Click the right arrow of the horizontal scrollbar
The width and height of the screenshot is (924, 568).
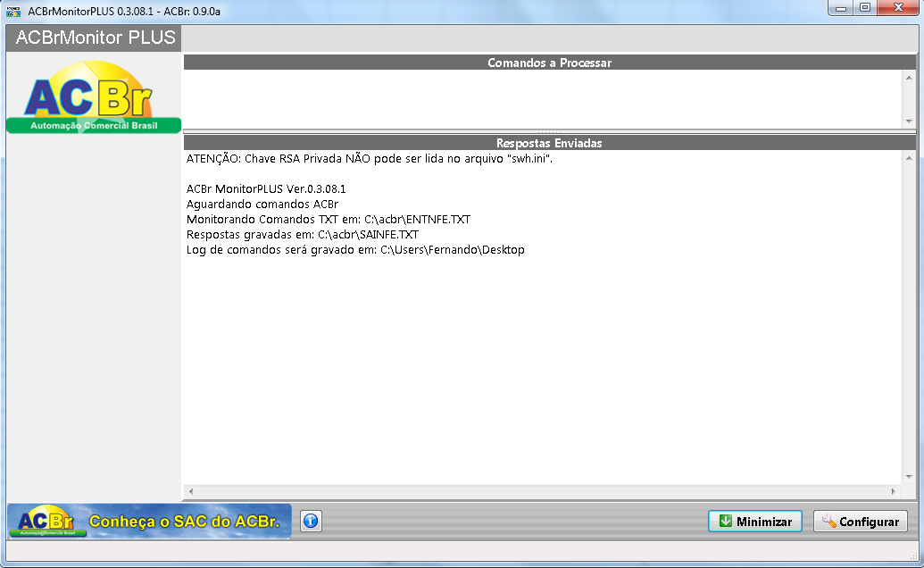pyautogui.click(x=894, y=491)
